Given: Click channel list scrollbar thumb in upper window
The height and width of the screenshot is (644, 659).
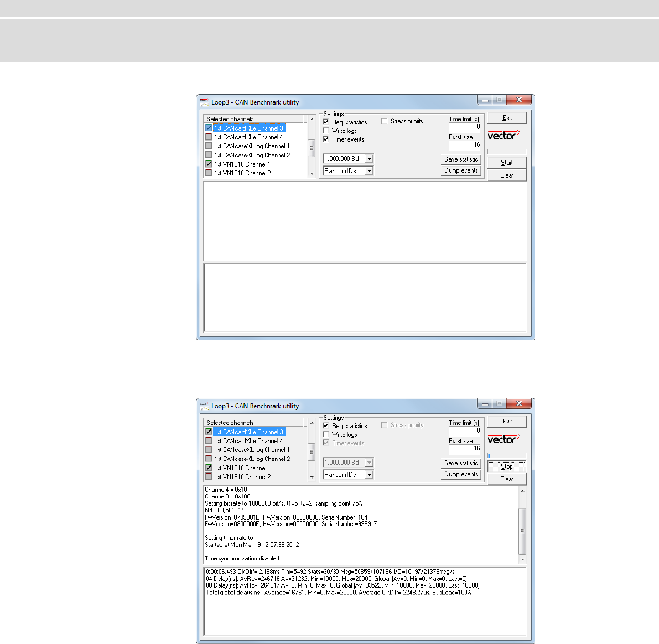Looking at the screenshot, I should click(312, 148).
